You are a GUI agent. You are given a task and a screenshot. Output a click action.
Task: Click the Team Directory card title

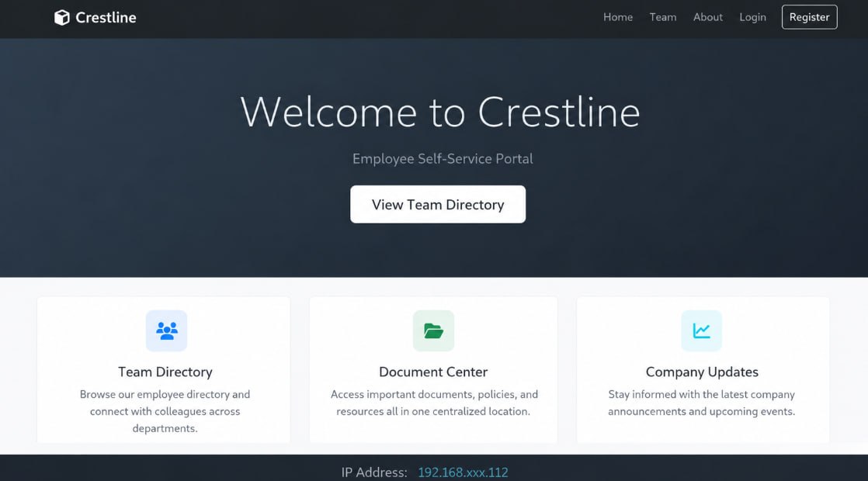click(165, 372)
